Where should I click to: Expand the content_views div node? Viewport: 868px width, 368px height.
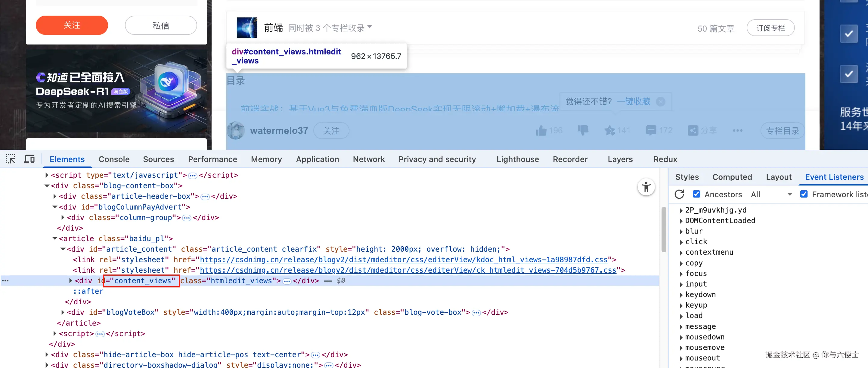tap(70, 281)
